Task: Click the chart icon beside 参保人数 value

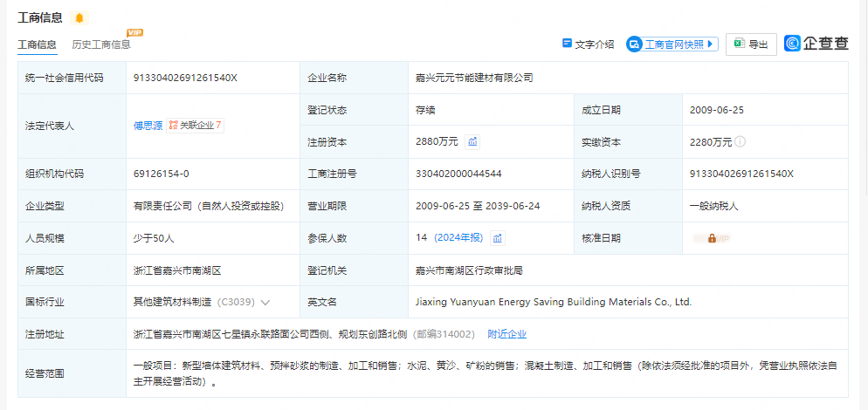Action: click(x=498, y=237)
